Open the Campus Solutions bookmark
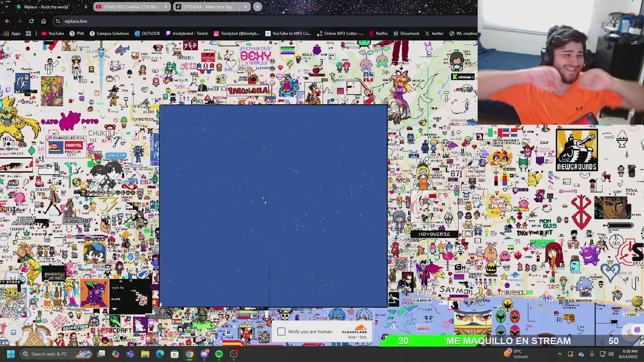The height and width of the screenshot is (362, 644). [x=109, y=34]
